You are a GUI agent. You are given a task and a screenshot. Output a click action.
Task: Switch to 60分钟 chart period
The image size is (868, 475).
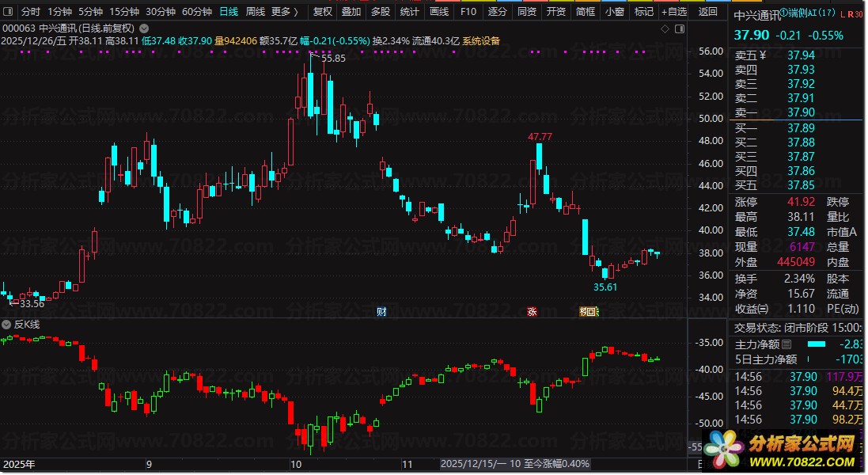click(x=197, y=12)
